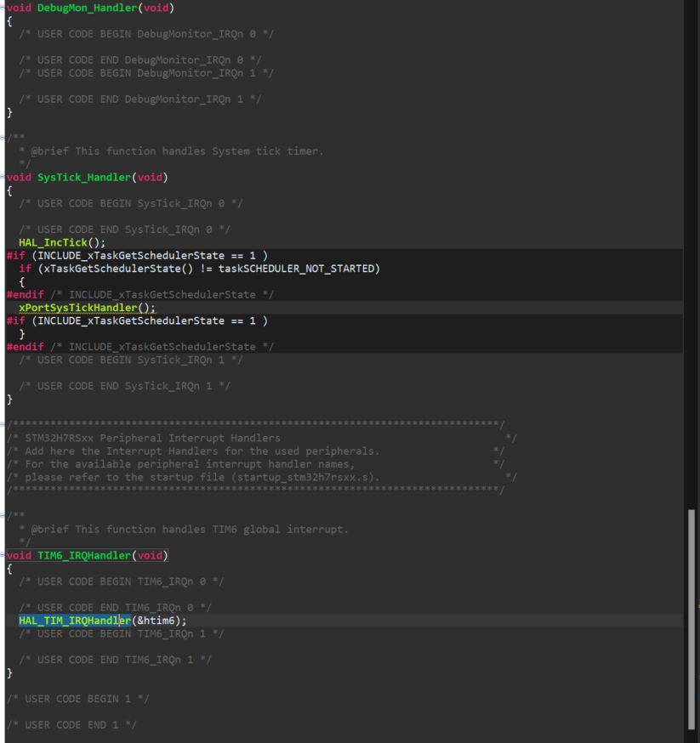
Task: Click "@brief This function handles TIM6 global interrupt."
Action: tap(190, 530)
